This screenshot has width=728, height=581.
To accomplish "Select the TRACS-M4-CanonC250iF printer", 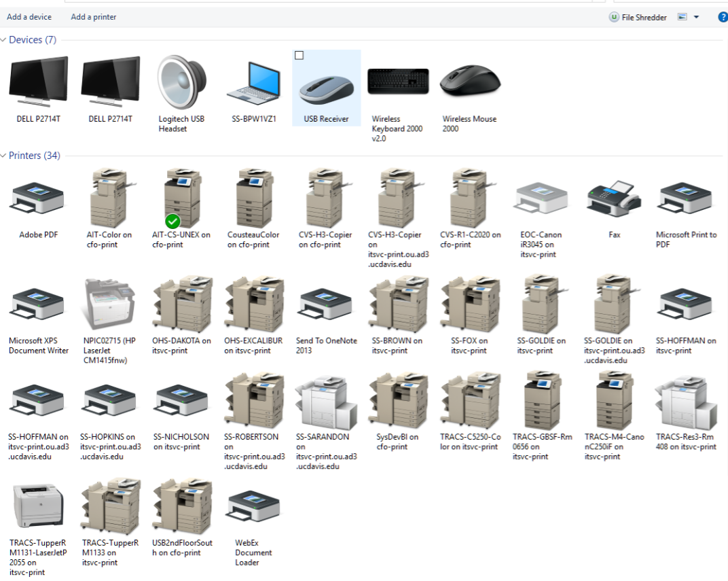I will 614,416.
